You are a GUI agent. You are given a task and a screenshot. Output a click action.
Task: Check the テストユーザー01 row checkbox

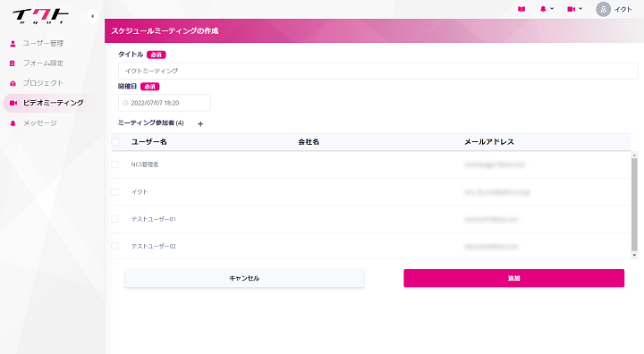(115, 219)
